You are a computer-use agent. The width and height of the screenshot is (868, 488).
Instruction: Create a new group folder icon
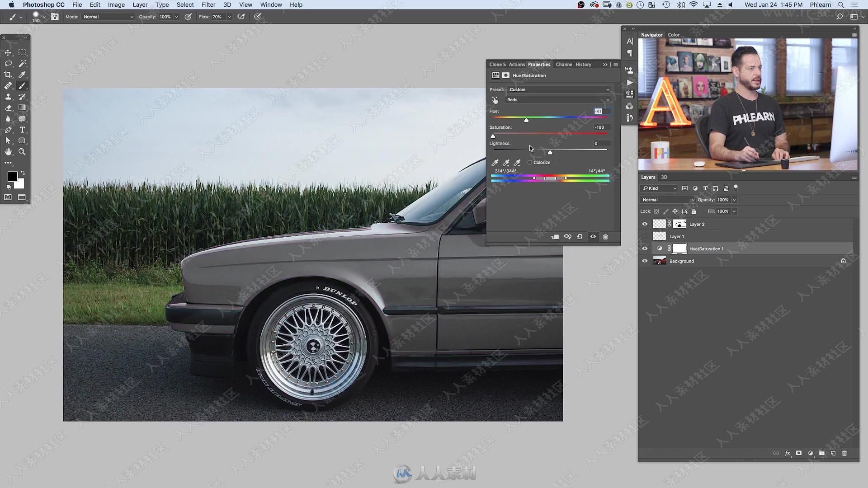822,453
